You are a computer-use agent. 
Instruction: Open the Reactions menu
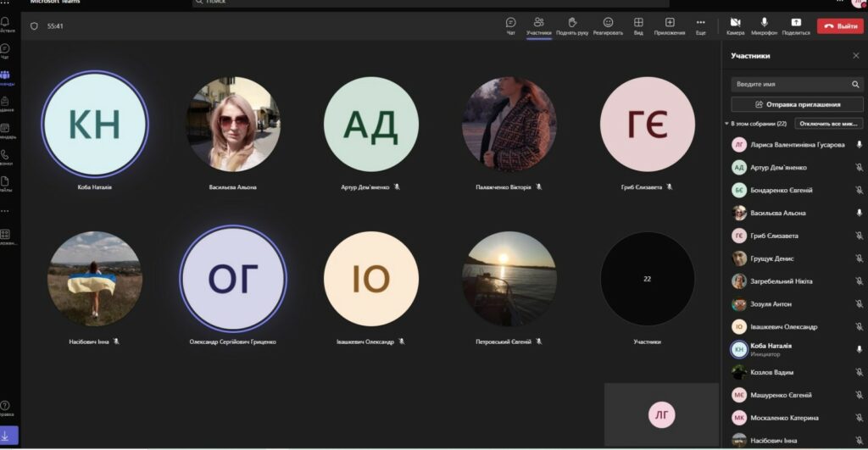(x=608, y=25)
